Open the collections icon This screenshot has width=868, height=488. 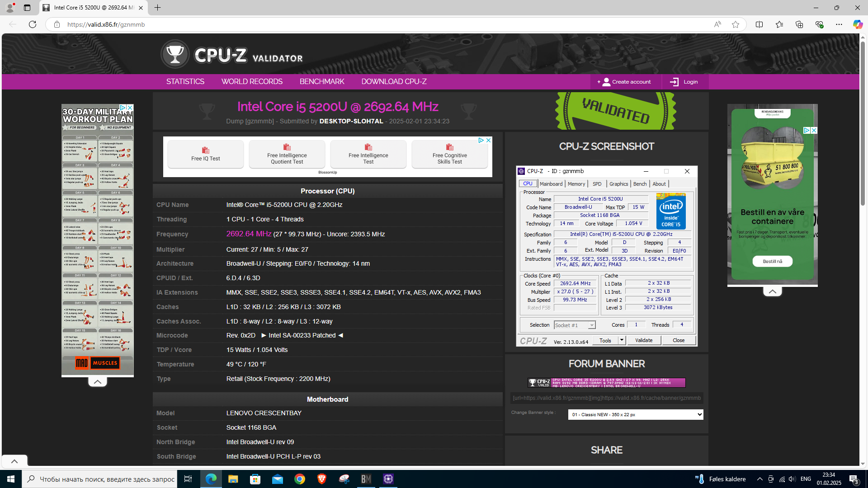coord(799,24)
